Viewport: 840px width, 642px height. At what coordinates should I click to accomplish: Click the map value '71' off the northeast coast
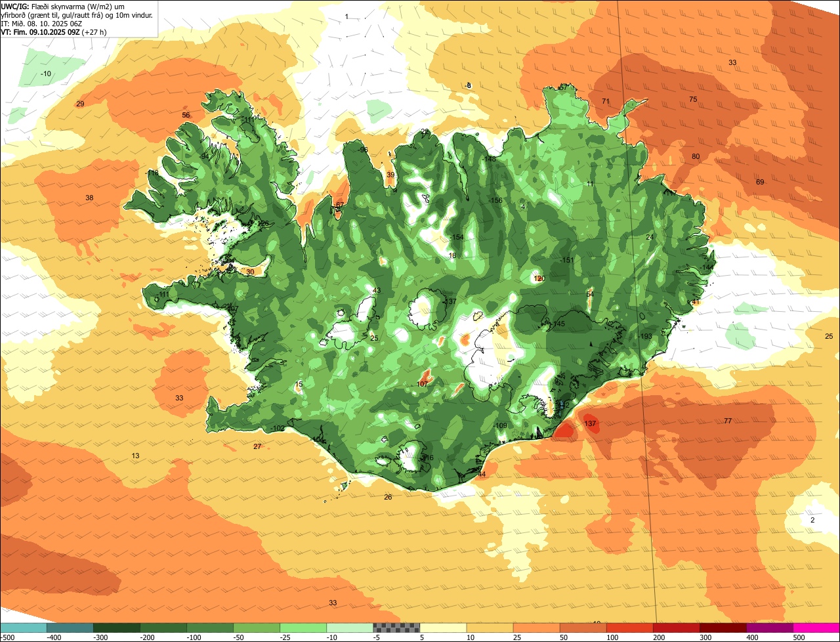pyautogui.click(x=606, y=101)
